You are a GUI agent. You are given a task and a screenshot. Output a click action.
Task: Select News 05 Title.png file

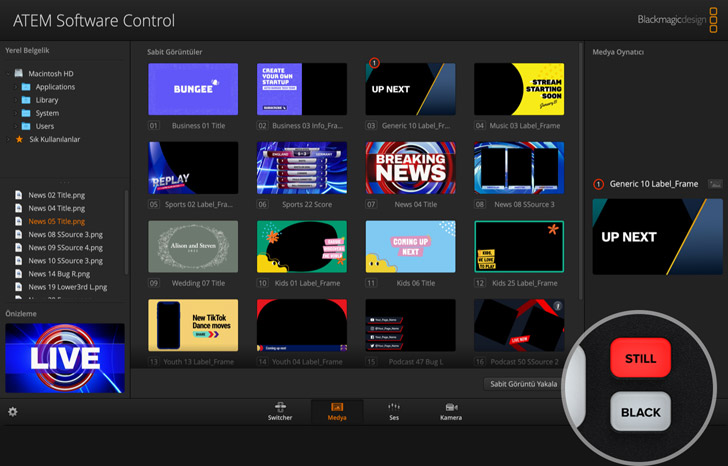tap(56, 221)
